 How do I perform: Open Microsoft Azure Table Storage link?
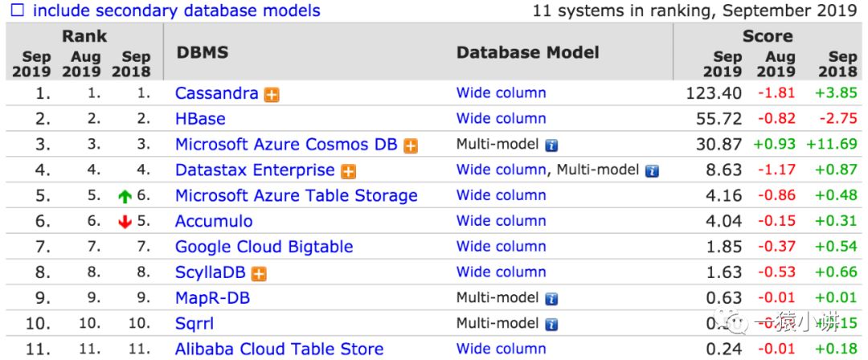296,195
